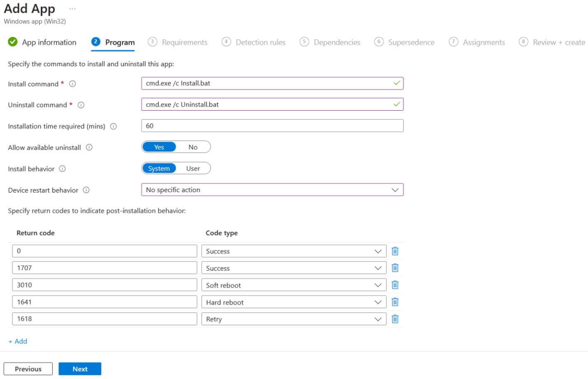
Task: Select System install behavior
Action: (159, 168)
